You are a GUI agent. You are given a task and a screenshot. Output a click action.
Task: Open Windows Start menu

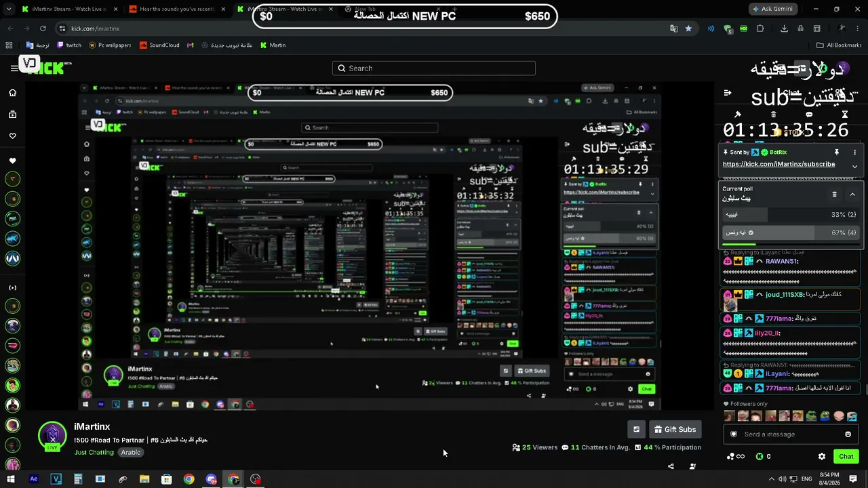(x=11, y=479)
